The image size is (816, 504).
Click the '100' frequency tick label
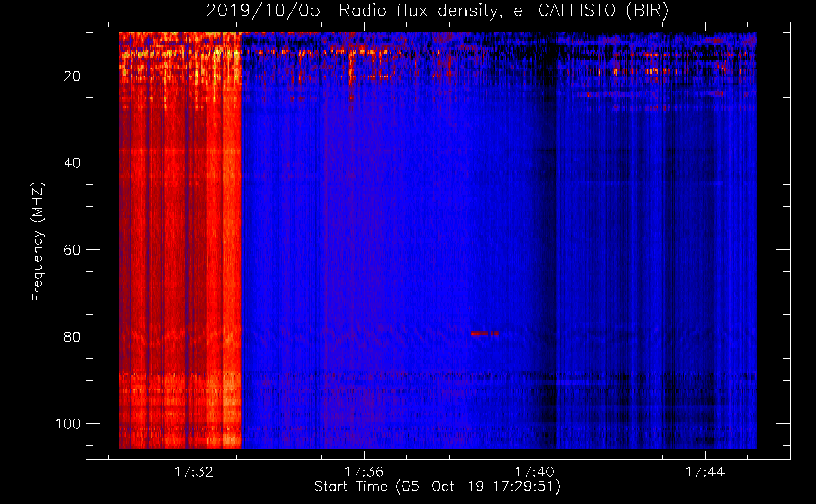[68, 424]
